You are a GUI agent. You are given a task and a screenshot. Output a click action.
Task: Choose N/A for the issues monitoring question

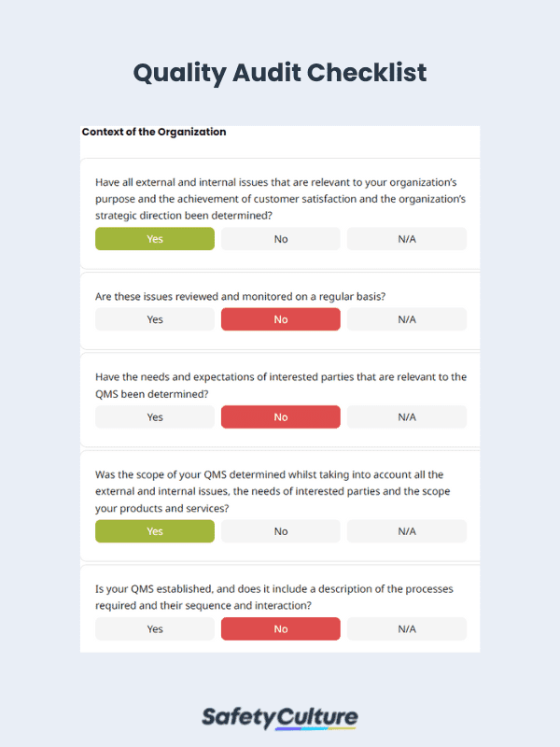[x=406, y=318]
